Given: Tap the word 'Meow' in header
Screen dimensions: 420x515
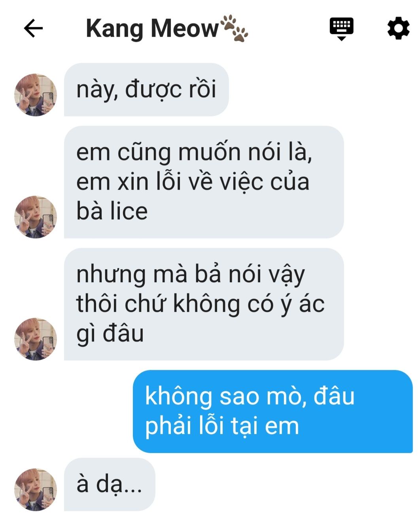Looking at the screenshot, I should [x=185, y=29].
